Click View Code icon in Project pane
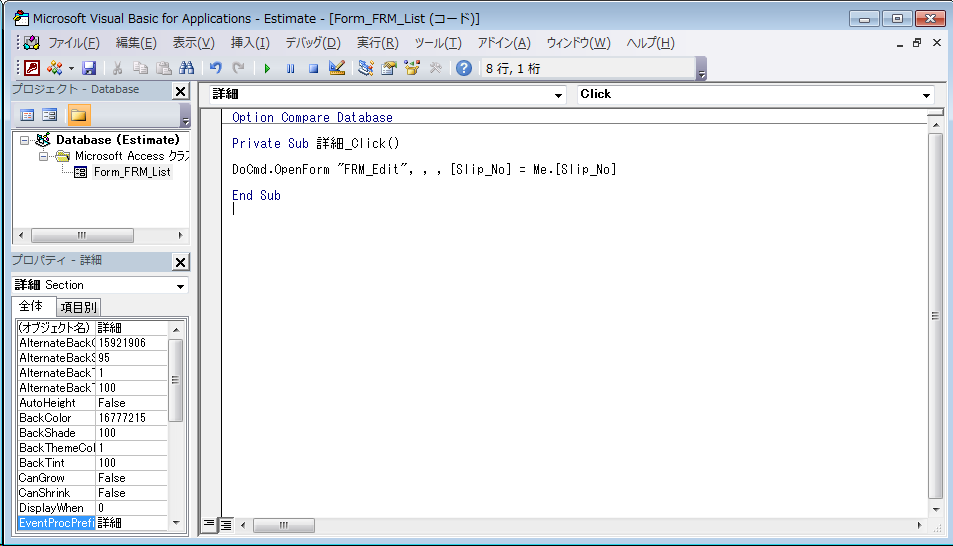 click(x=27, y=115)
